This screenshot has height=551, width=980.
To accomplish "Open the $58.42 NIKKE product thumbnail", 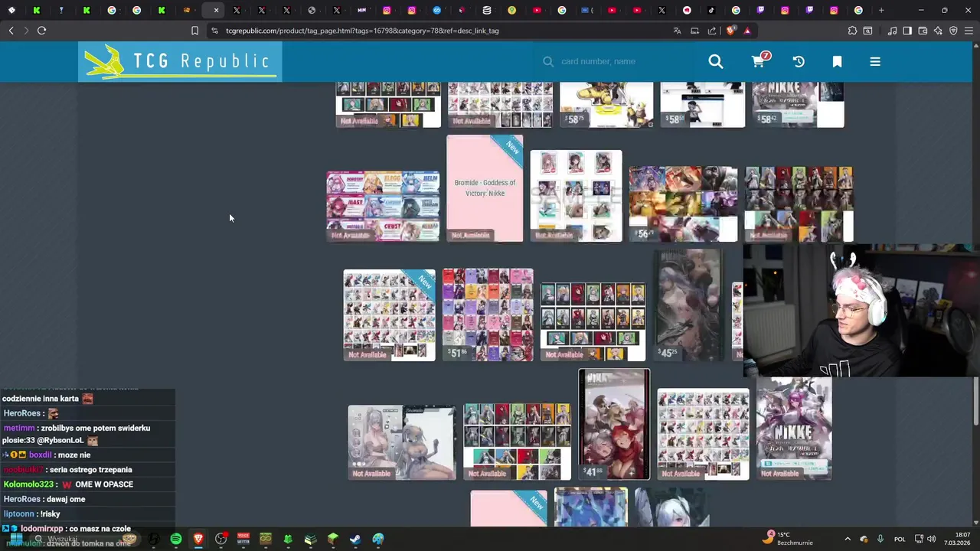I will point(798,105).
